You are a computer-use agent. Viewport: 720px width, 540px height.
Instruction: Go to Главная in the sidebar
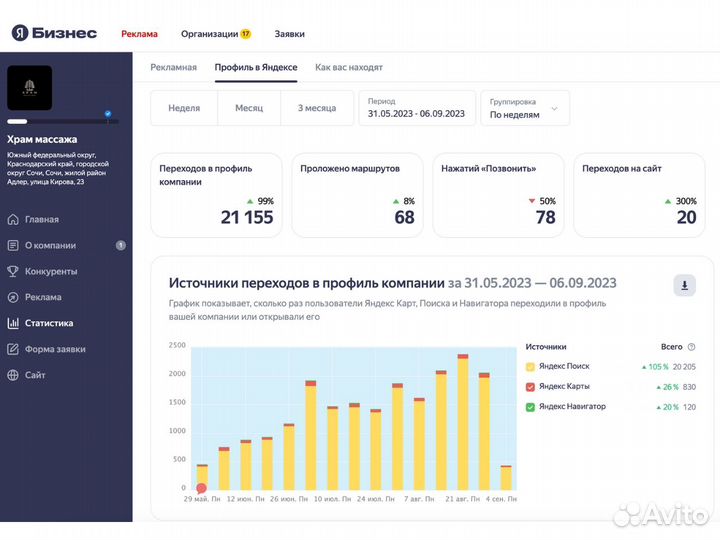[x=42, y=219]
